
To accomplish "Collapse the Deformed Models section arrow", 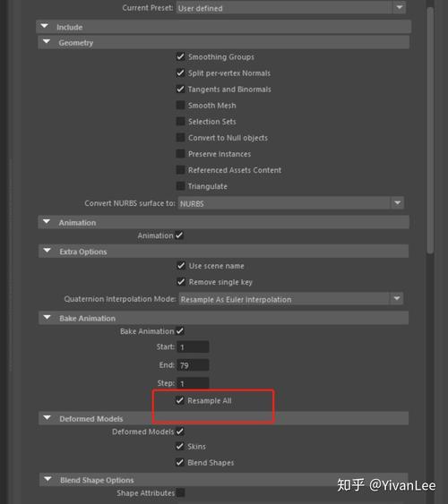I will pyautogui.click(x=47, y=418).
